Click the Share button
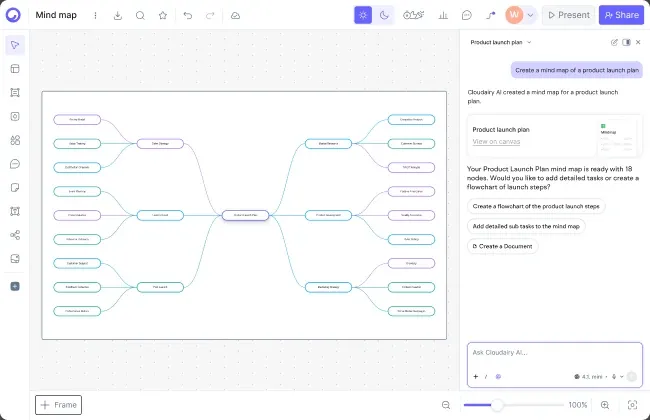This screenshot has width=650, height=420. (621, 15)
